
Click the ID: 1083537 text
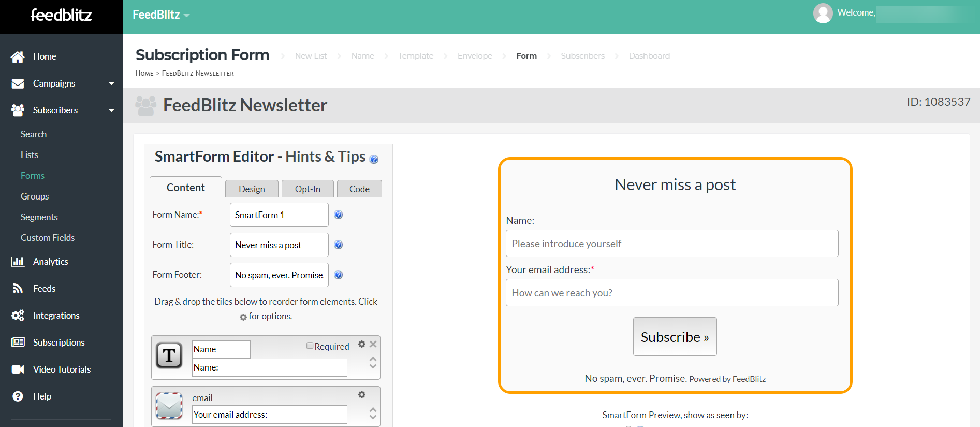point(939,102)
